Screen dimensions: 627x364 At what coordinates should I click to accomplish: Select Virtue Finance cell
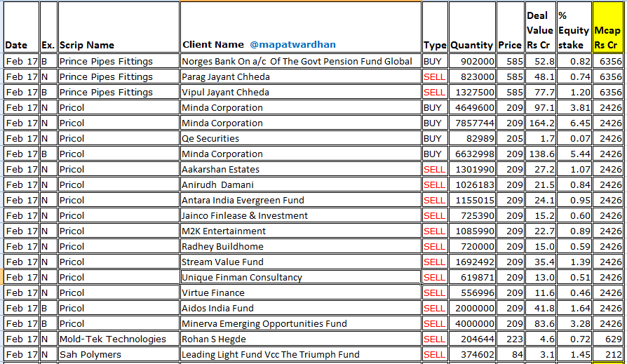coord(301,292)
